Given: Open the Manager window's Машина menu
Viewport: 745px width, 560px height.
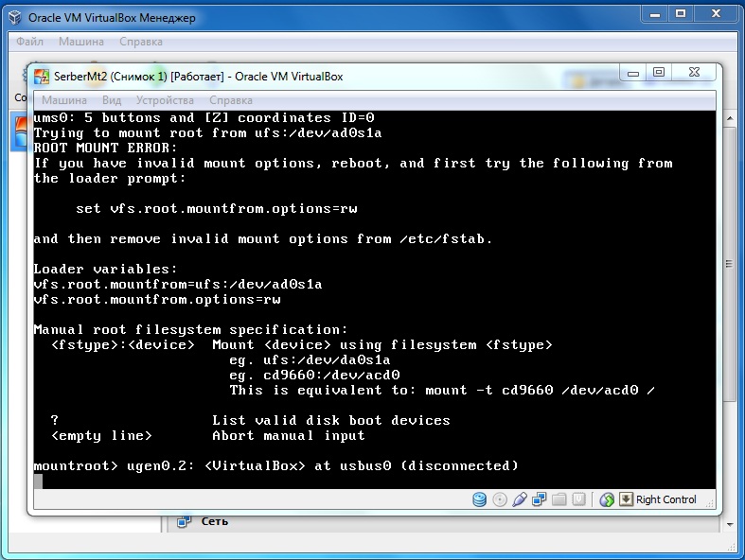Looking at the screenshot, I should tap(81, 42).
